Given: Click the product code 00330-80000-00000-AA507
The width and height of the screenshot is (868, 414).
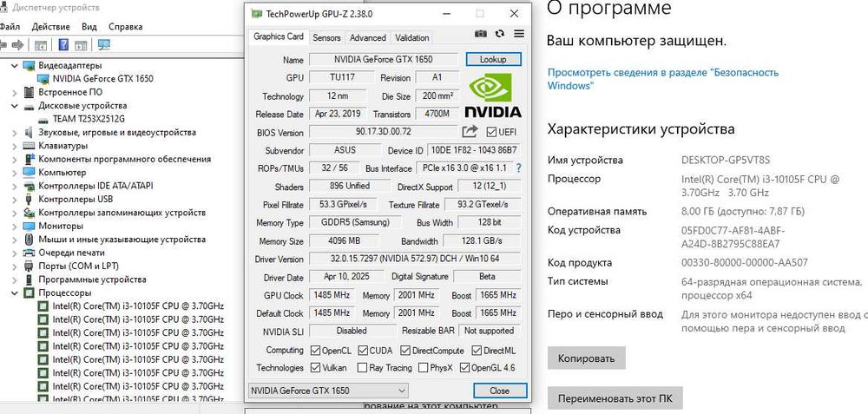Looking at the screenshot, I should (744, 262).
